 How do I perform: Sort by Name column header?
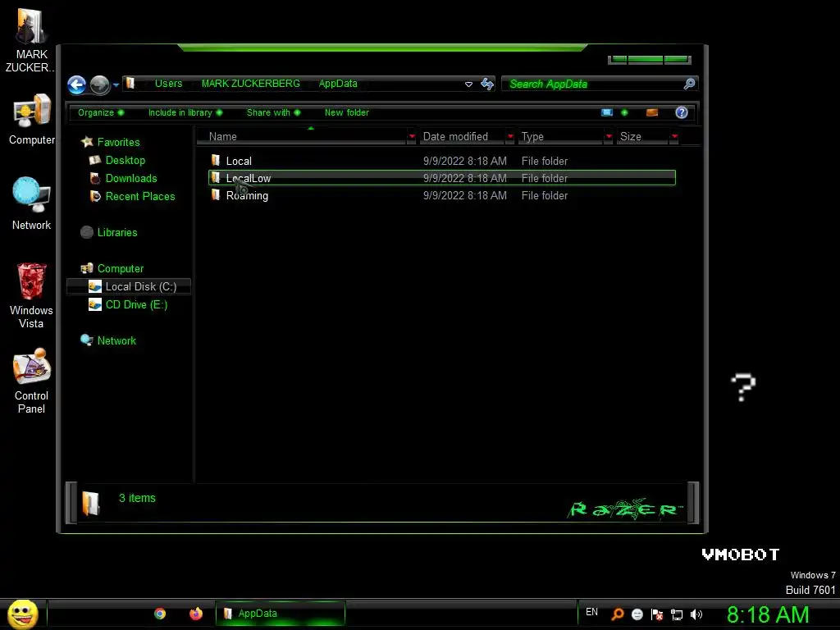coord(303,137)
